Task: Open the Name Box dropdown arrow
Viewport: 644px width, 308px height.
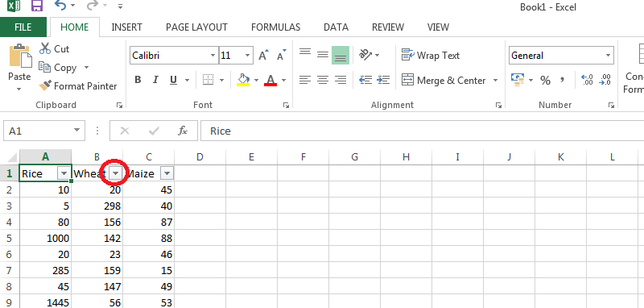Action: click(76, 131)
